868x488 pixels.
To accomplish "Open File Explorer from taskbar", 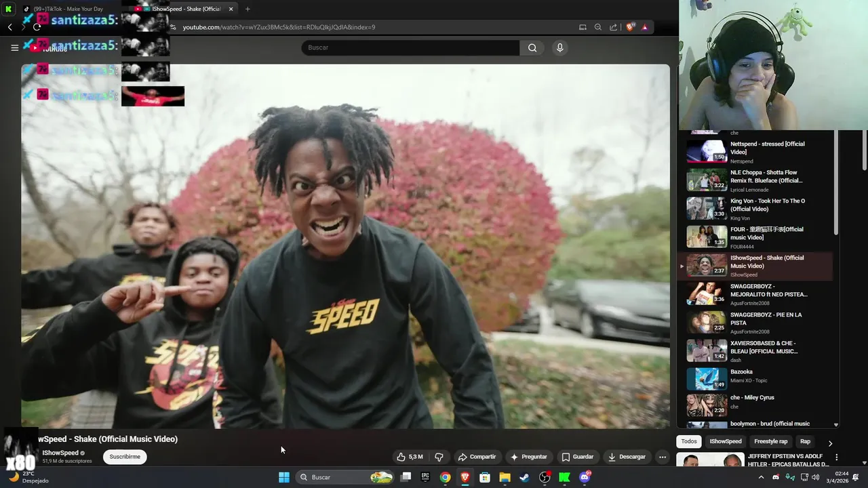I will (505, 477).
